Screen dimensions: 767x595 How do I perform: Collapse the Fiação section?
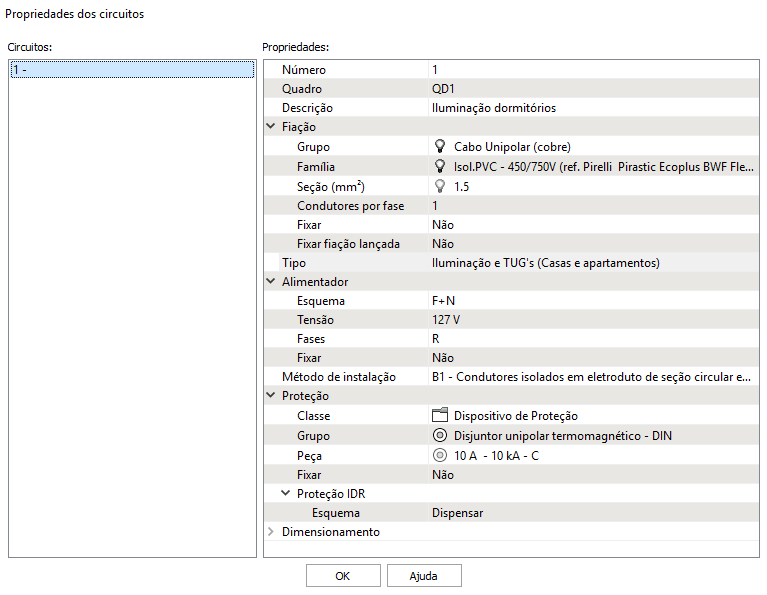coord(271,127)
